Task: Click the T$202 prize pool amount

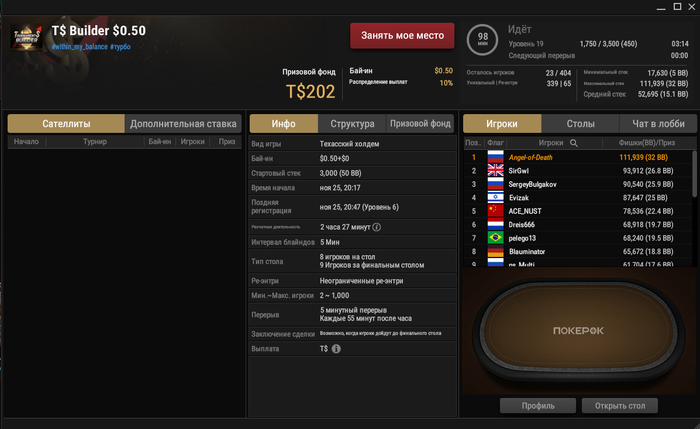Action: click(x=310, y=92)
